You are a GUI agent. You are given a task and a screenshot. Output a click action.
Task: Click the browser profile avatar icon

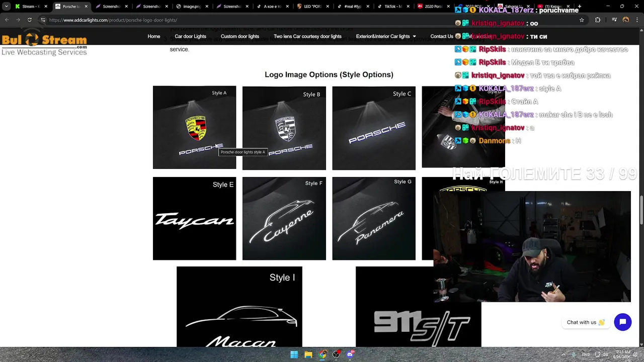coord(625,20)
